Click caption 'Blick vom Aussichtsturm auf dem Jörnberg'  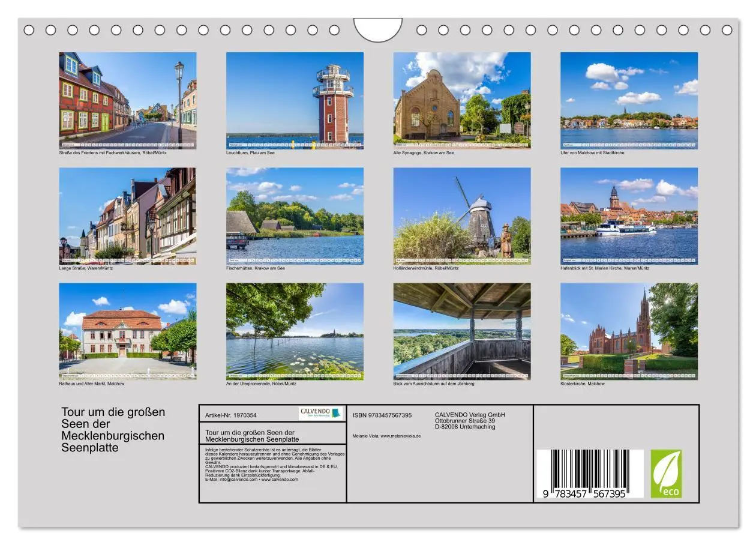(434, 384)
